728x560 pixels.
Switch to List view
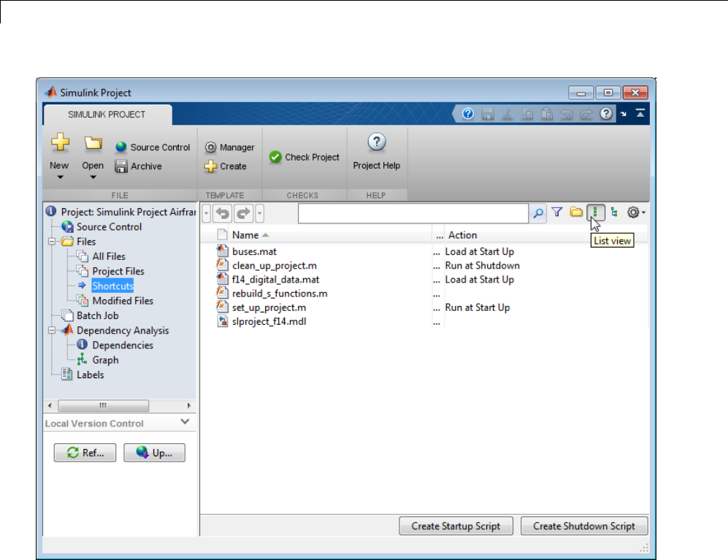tap(596, 212)
